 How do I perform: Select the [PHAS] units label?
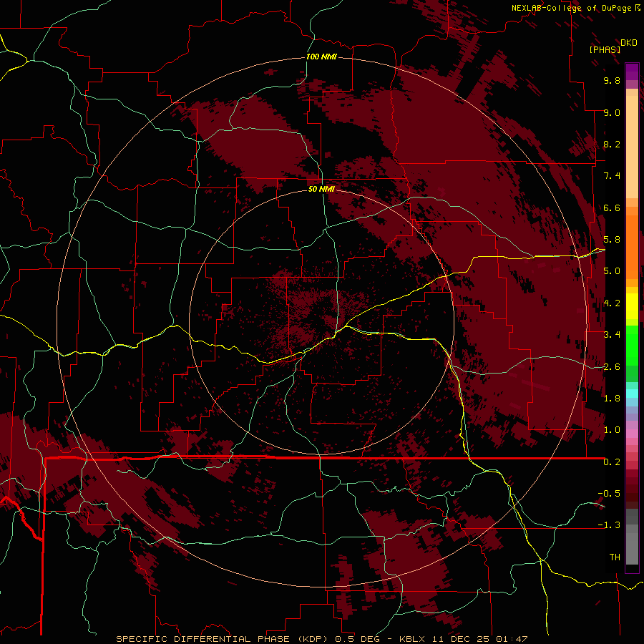pyautogui.click(x=605, y=49)
